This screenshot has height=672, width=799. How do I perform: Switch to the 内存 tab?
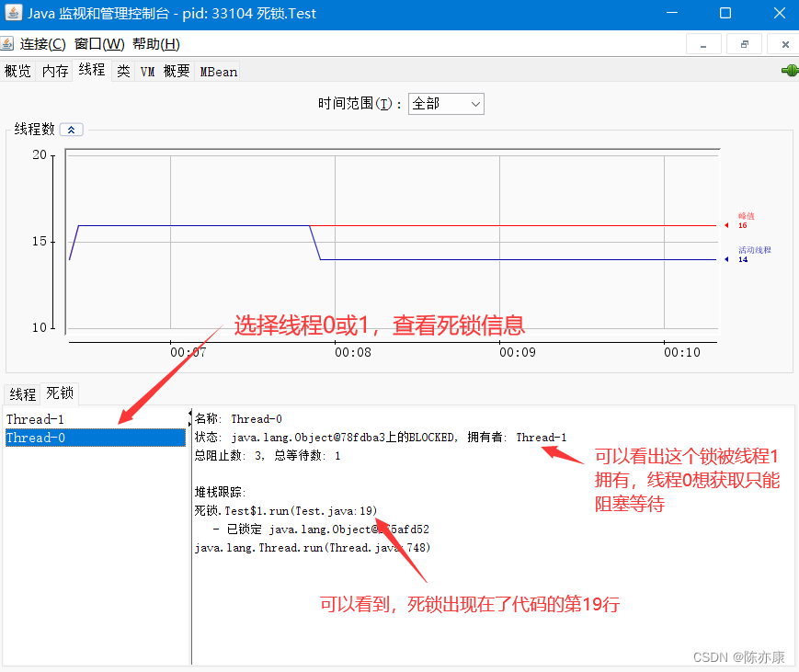[55, 72]
